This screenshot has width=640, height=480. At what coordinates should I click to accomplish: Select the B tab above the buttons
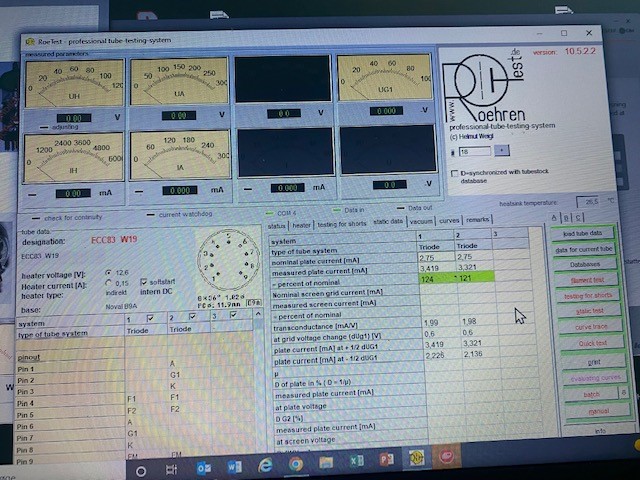[566, 218]
